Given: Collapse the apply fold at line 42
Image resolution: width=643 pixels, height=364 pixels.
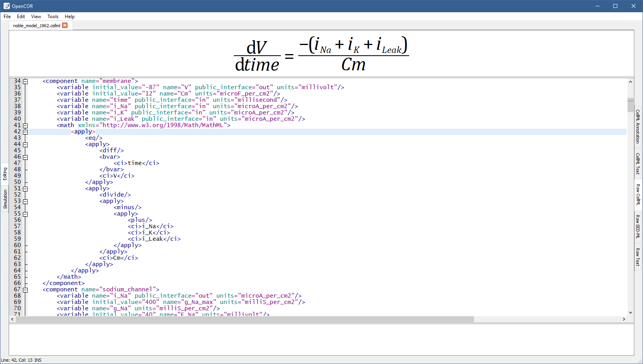Looking at the screenshot, I should [x=25, y=132].
